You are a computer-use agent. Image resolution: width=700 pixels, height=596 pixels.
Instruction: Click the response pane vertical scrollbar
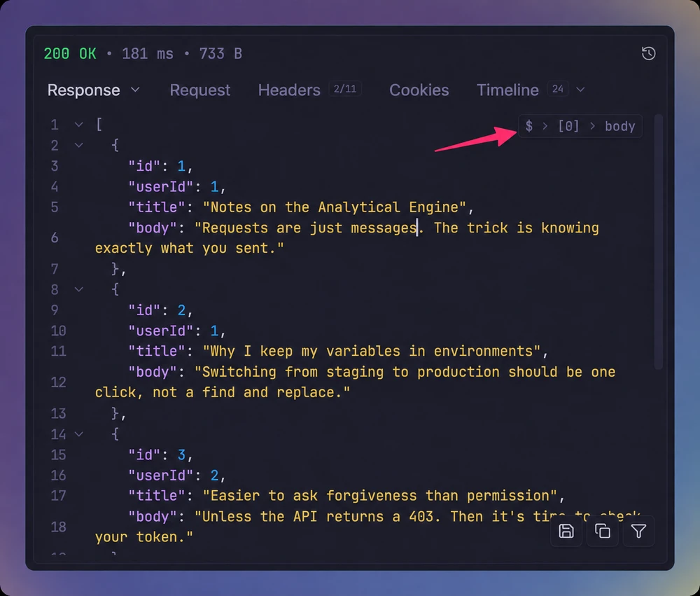[x=658, y=242]
